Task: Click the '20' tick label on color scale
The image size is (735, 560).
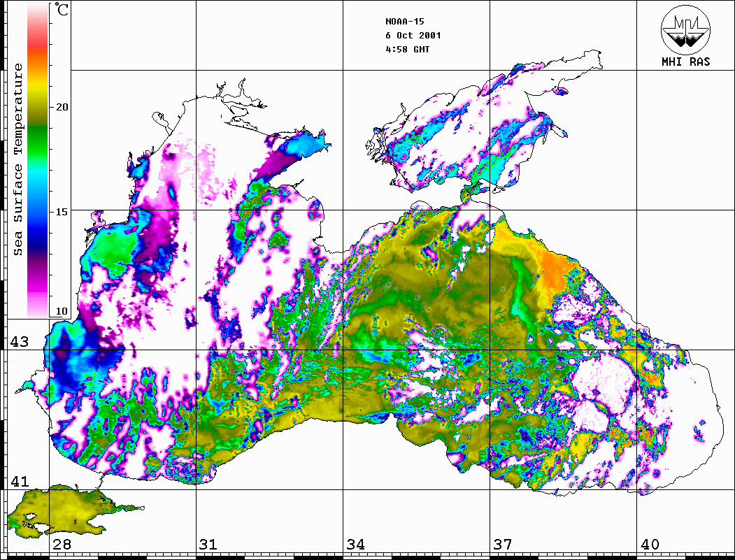Action: 62,107
